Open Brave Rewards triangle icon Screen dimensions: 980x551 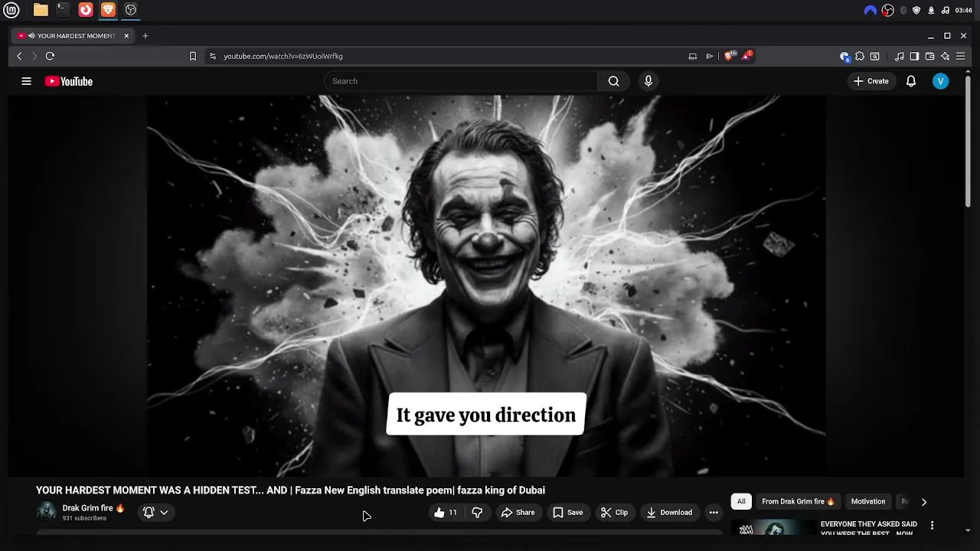pos(747,56)
